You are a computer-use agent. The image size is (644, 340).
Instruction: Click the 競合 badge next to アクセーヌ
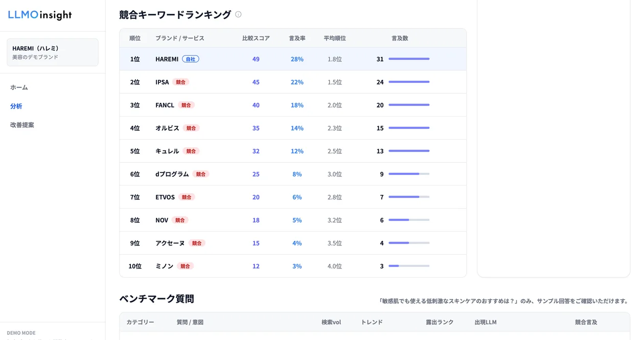[197, 243]
